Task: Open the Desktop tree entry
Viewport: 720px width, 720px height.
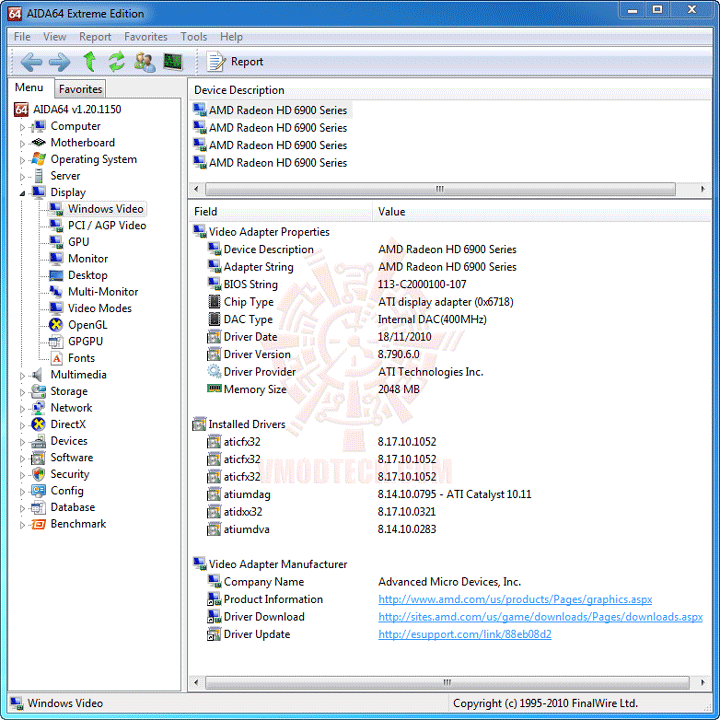Action: pyautogui.click(x=79, y=275)
